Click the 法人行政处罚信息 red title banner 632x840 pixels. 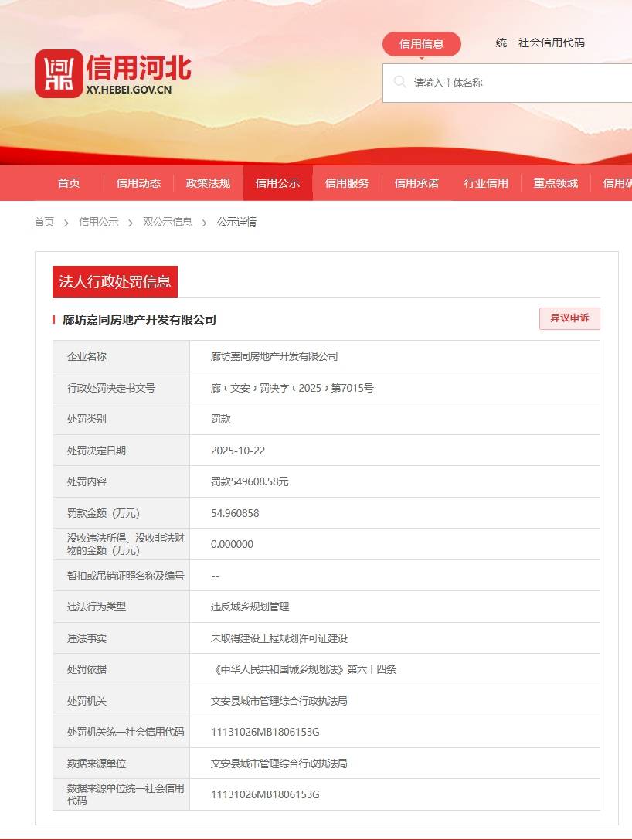click(x=114, y=281)
